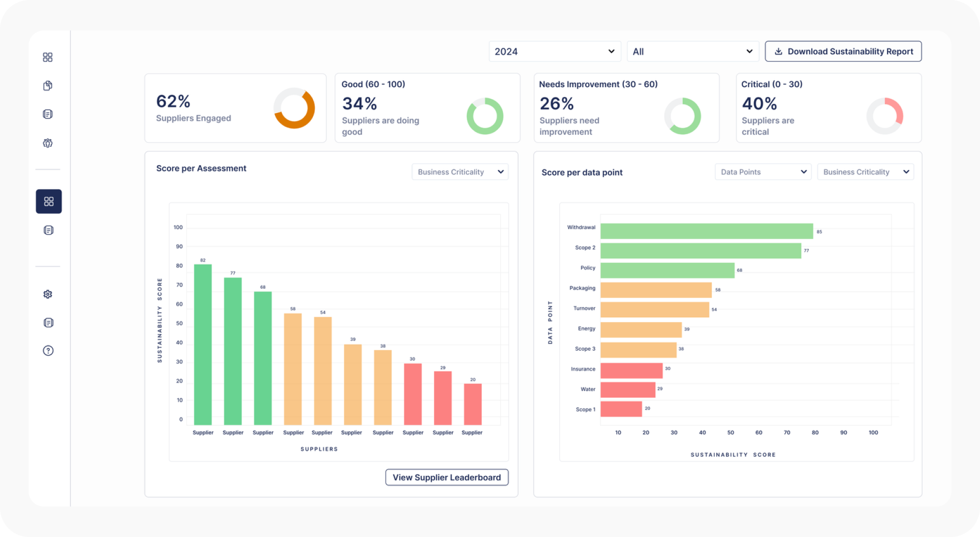Expand the All filter dropdown
The width and height of the screenshot is (980, 537).
coord(692,52)
